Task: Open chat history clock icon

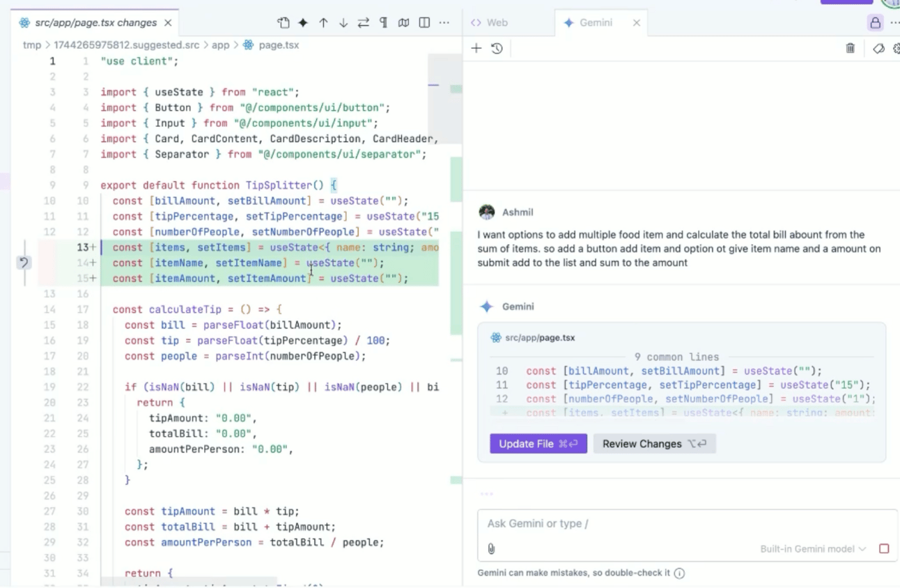Action: point(497,48)
